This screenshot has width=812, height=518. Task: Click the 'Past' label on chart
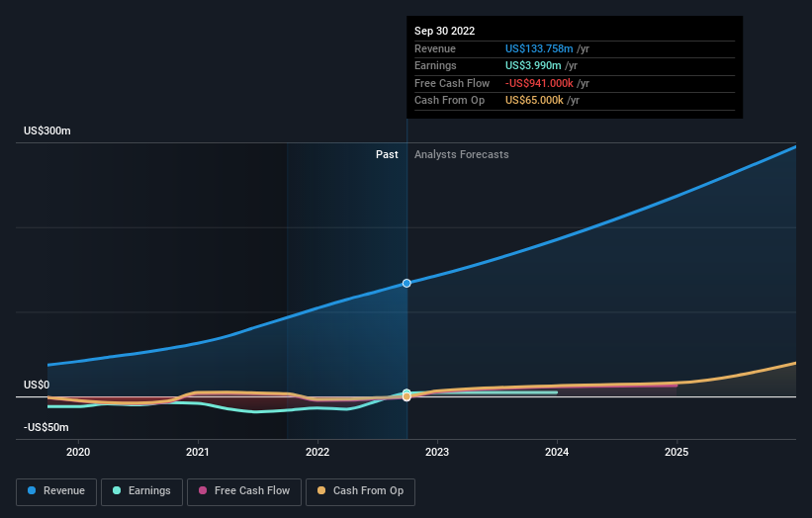[387, 155]
